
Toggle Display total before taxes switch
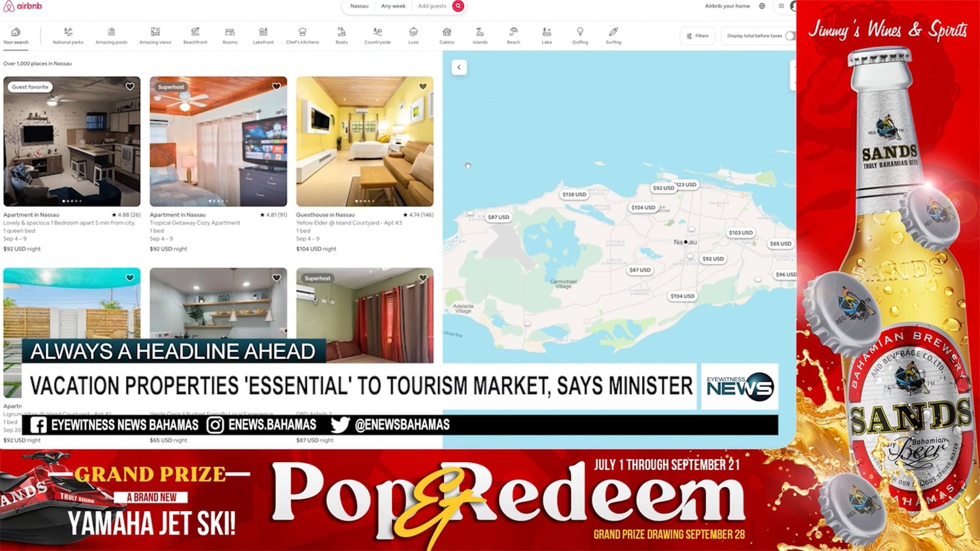(x=791, y=36)
